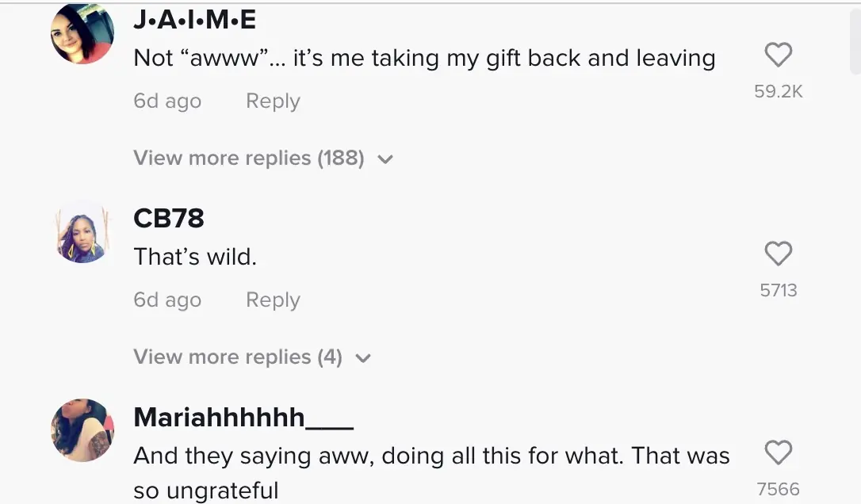Select CB78's comment text That's wild

(x=194, y=257)
